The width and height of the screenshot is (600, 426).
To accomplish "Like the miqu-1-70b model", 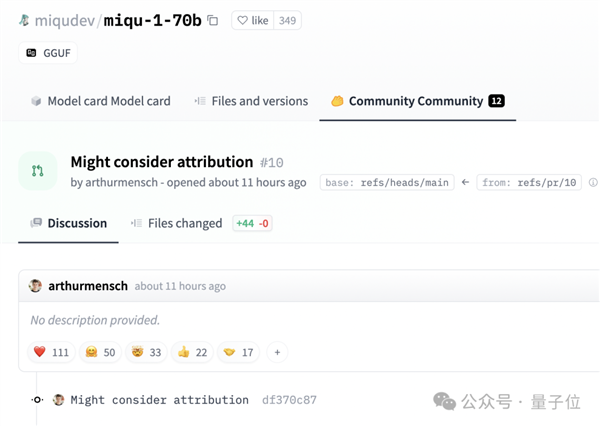I will click(252, 20).
